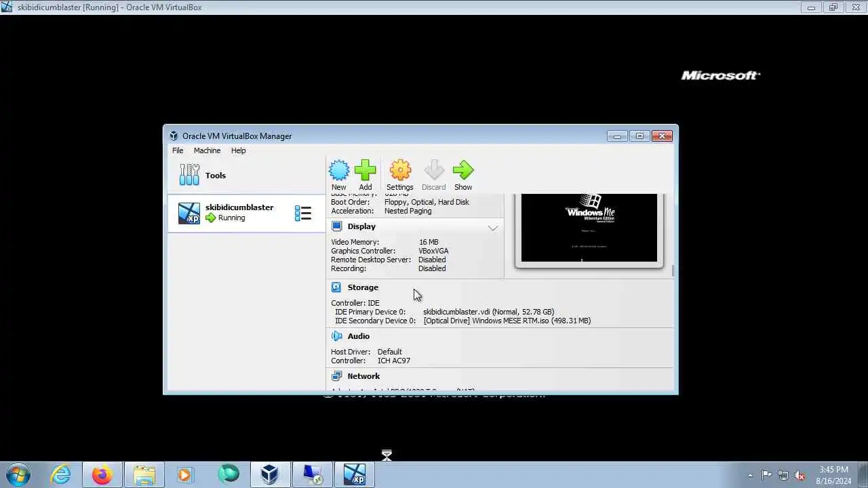Click the Storage section icon
This screenshot has height=488, width=868.
coord(336,287)
